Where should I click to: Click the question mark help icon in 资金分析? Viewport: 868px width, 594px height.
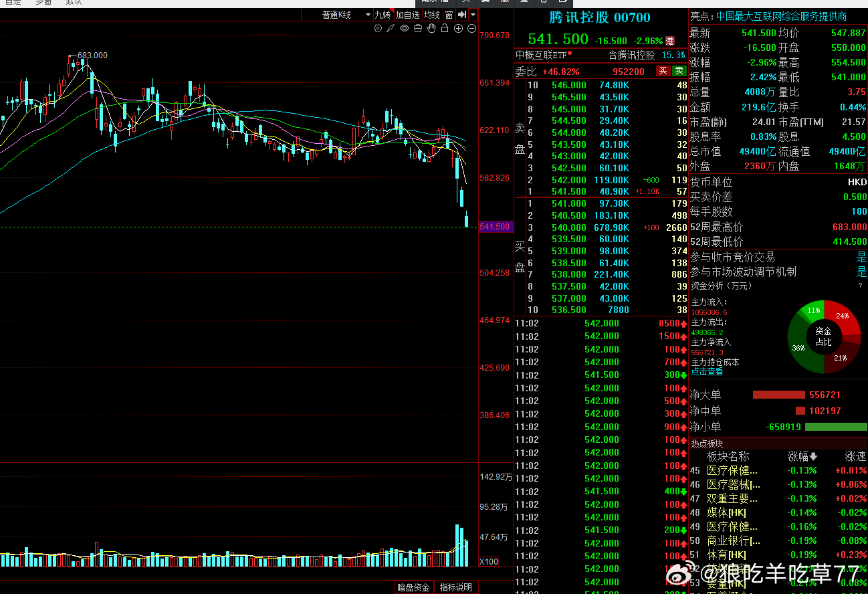(x=860, y=286)
